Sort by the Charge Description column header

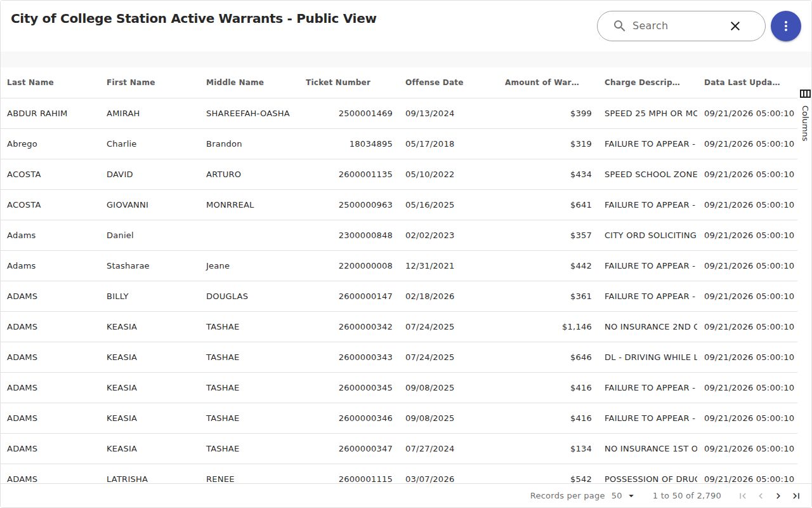click(x=642, y=83)
